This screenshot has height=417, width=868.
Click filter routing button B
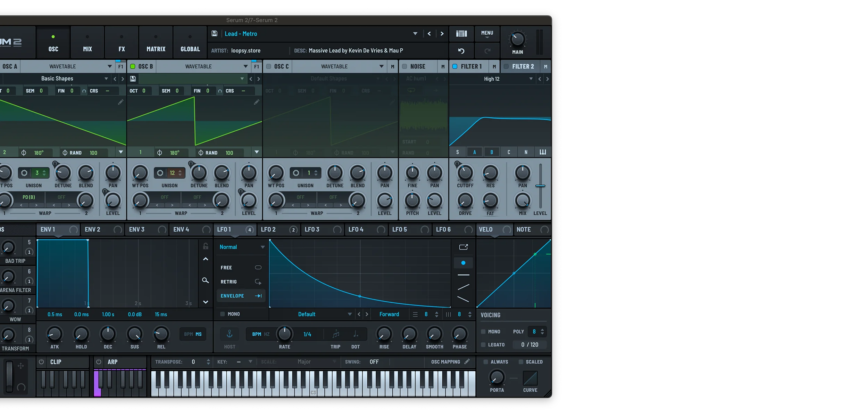pyautogui.click(x=492, y=152)
